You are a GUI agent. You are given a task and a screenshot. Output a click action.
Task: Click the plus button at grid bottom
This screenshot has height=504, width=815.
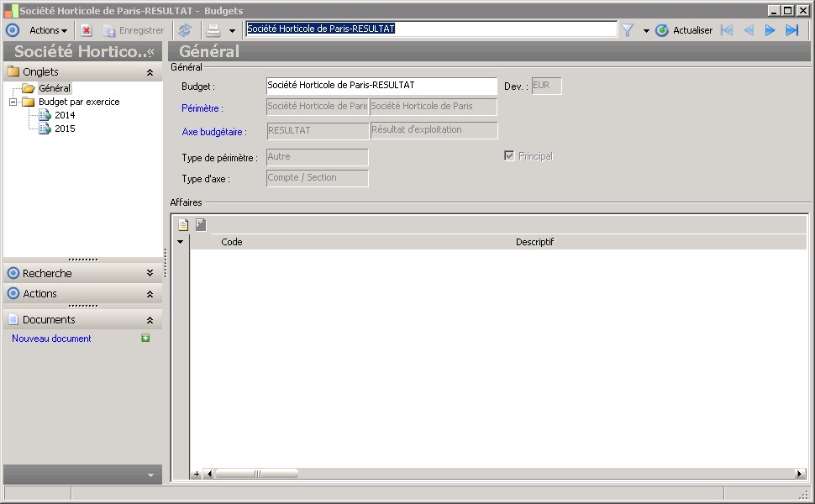coord(197,474)
